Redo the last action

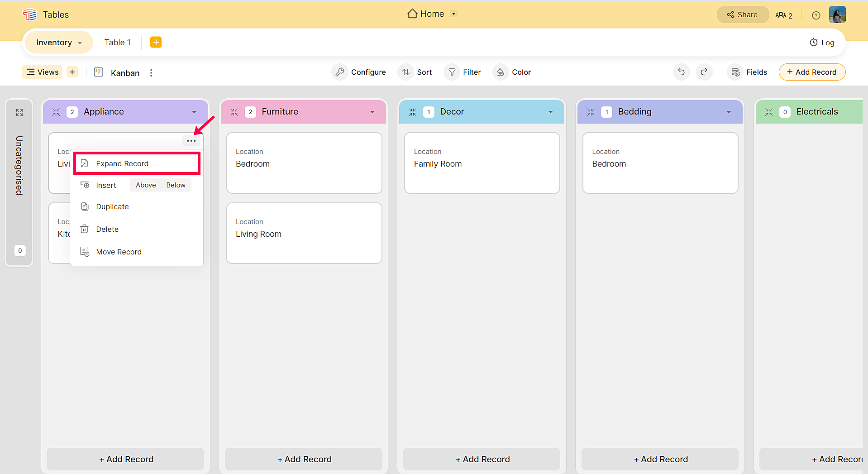704,72
